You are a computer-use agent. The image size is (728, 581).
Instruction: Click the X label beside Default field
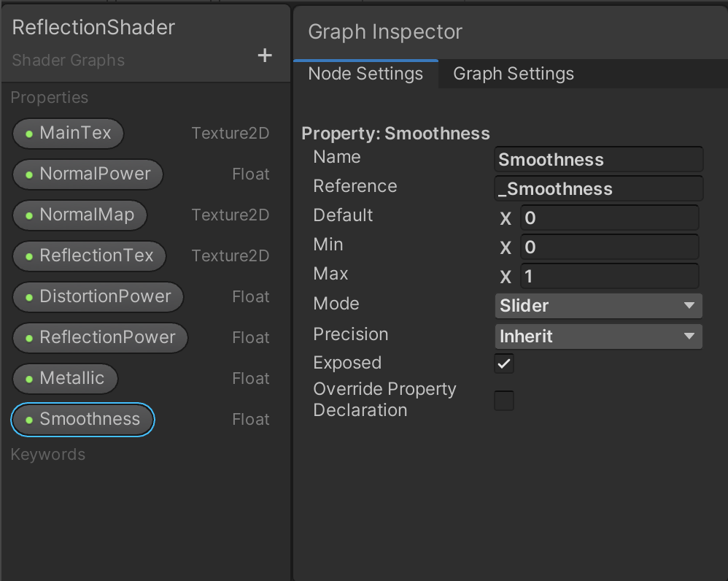(506, 218)
